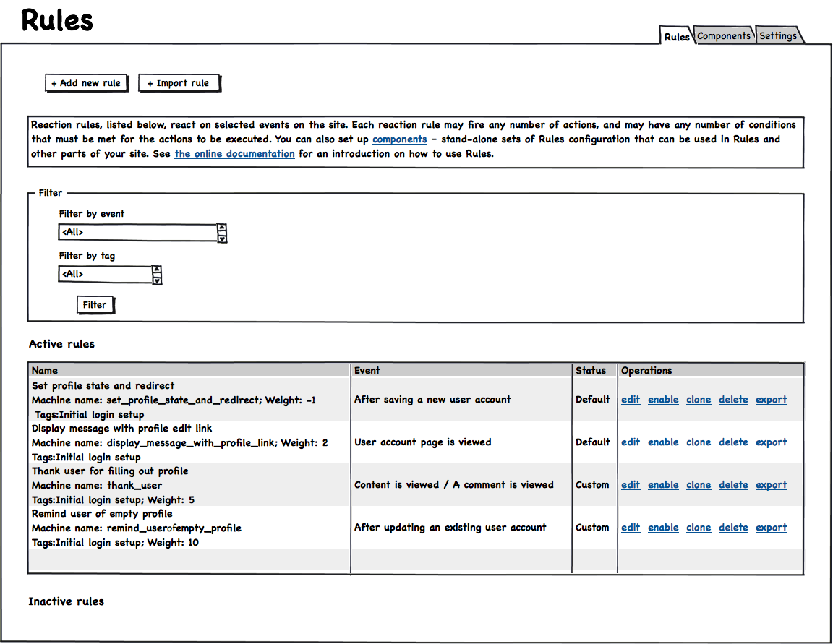Click the Import rule button
The image size is (833, 644).
(x=179, y=83)
